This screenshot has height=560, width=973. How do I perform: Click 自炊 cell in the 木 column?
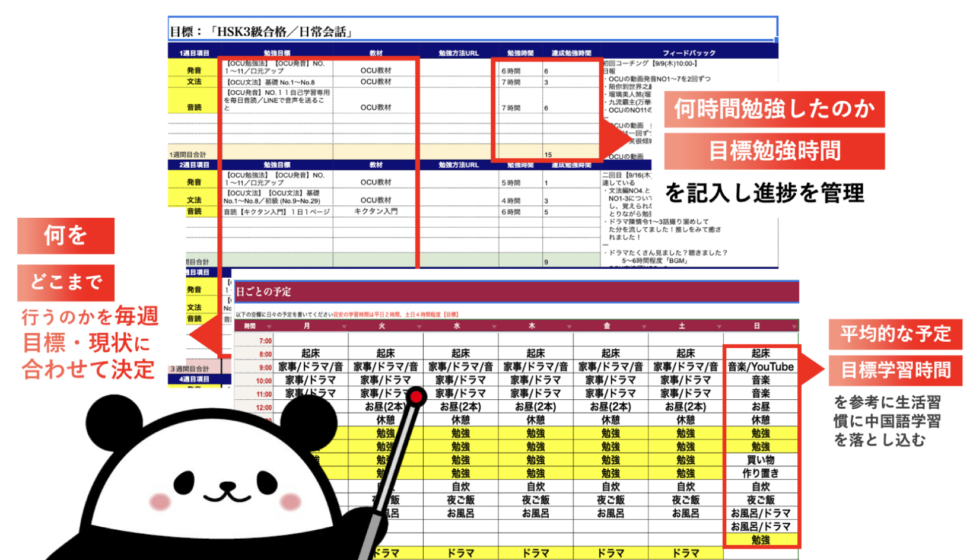click(x=536, y=487)
